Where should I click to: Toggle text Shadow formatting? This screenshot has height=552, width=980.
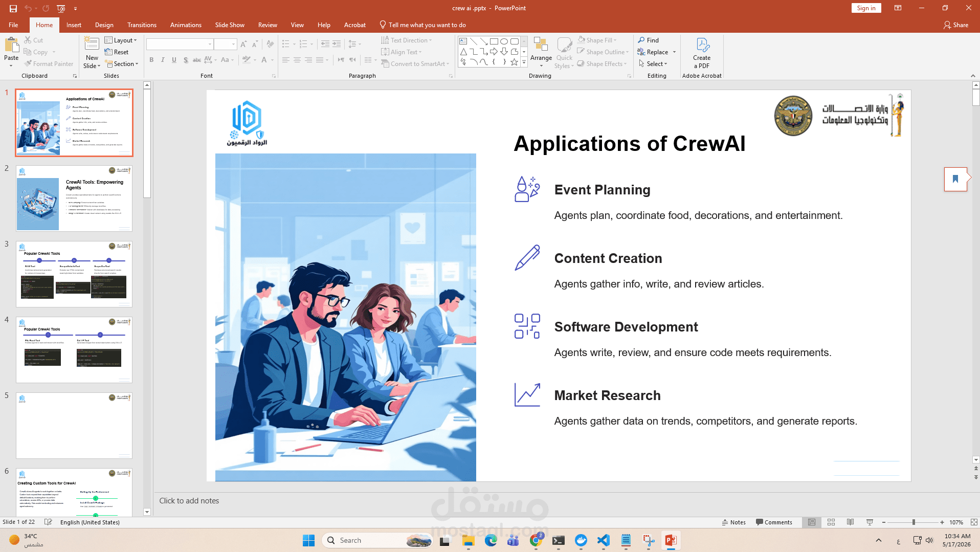coord(185,60)
